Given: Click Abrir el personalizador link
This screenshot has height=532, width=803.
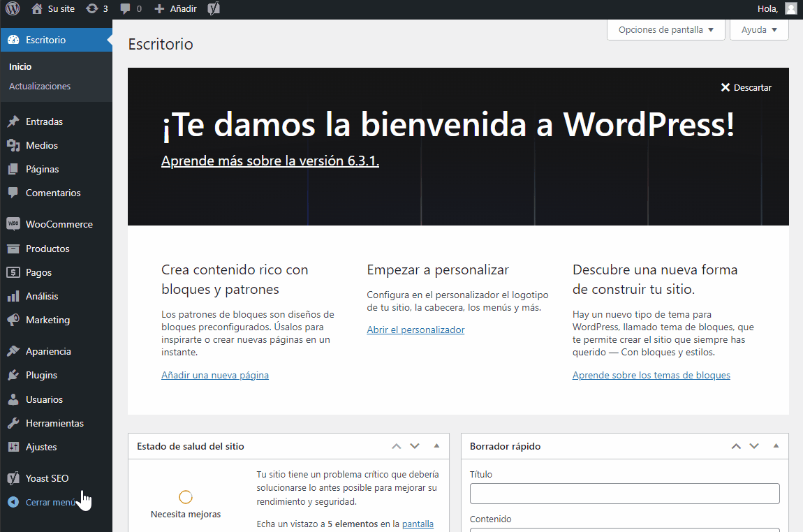Looking at the screenshot, I should click(x=416, y=330).
